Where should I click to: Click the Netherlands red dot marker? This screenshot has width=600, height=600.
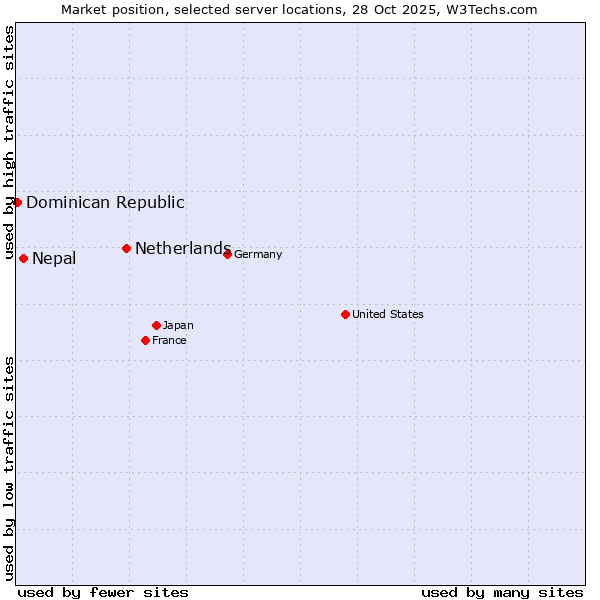[x=126, y=248]
